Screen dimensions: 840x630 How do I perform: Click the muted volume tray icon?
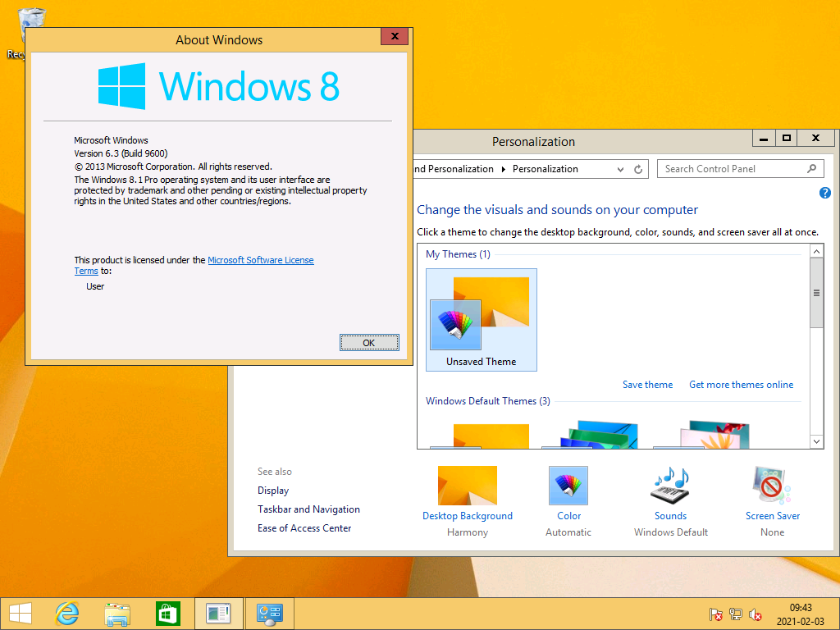pyautogui.click(x=756, y=614)
